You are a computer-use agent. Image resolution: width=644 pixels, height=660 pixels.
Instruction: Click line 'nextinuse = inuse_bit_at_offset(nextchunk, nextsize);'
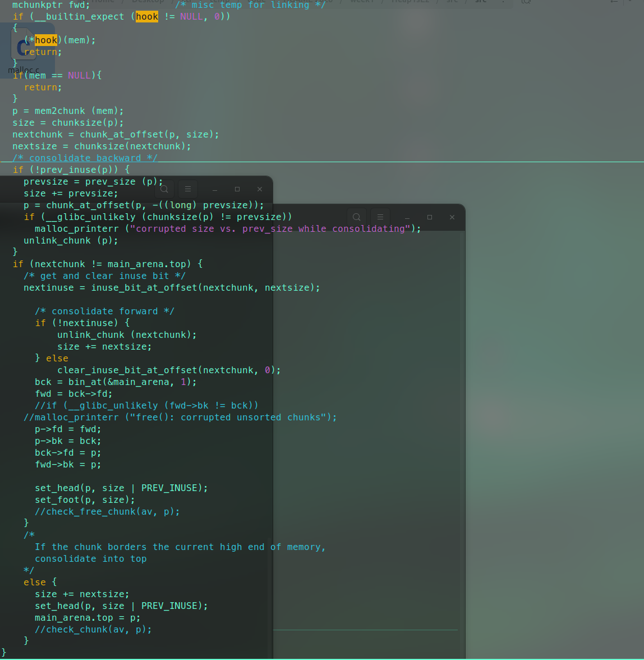pos(172,288)
